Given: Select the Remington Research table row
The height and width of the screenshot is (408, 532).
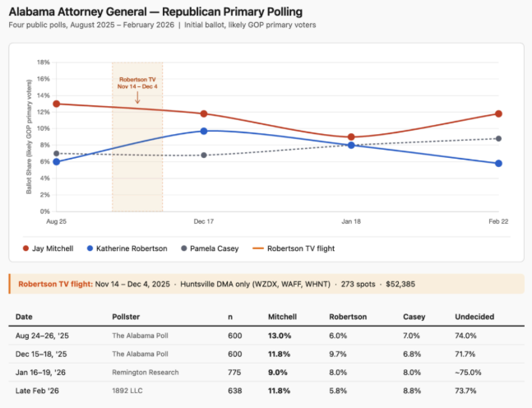Looking at the screenshot, I should (x=266, y=371).
